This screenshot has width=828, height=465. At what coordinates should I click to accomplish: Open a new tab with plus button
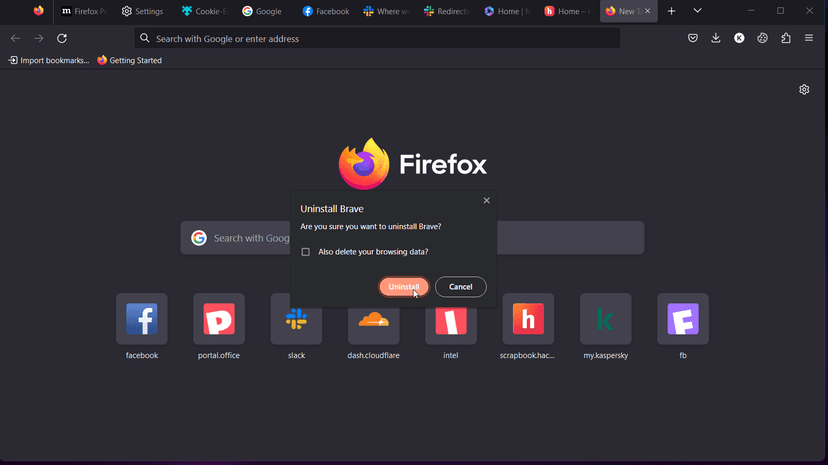point(671,11)
